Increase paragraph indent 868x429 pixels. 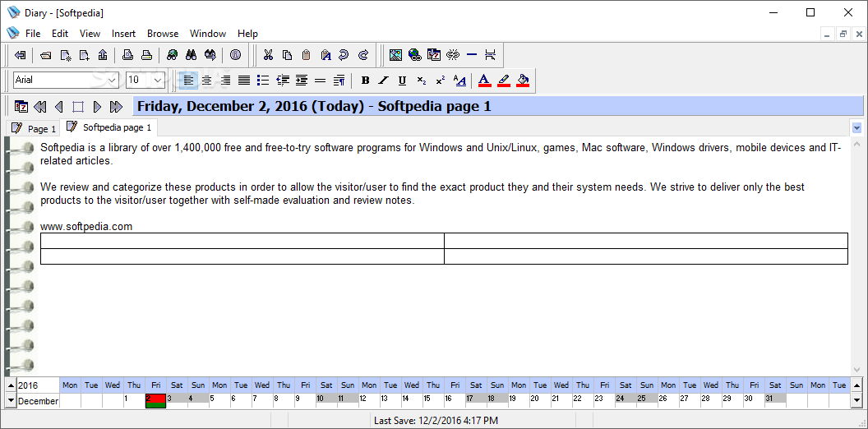tap(301, 81)
